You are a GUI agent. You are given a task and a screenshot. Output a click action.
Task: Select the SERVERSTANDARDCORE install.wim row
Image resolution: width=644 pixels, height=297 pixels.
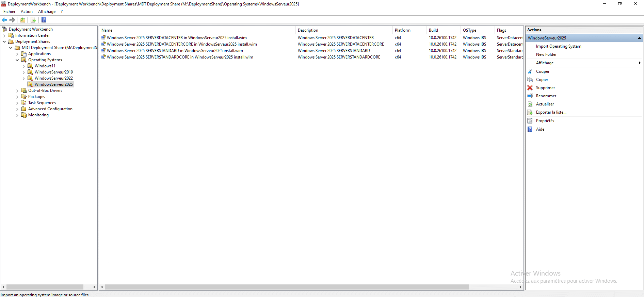point(180,57)
